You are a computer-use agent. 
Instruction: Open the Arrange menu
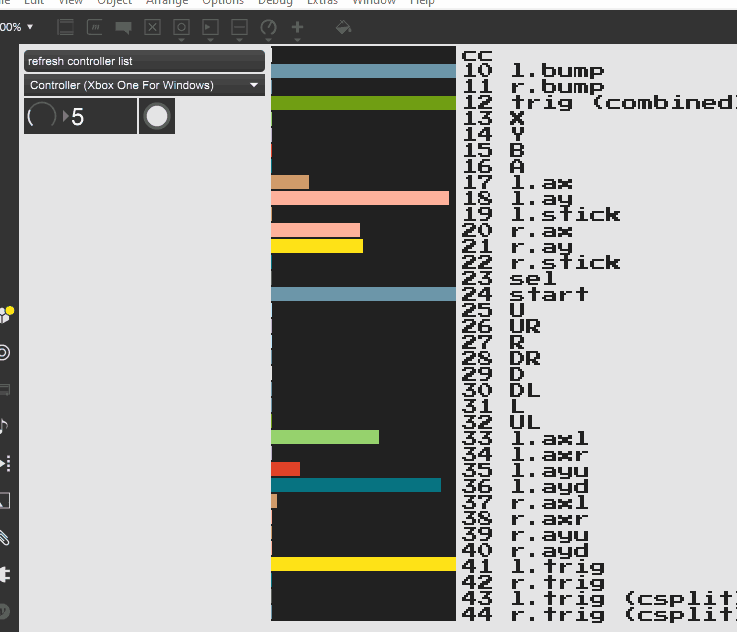(x=166, y=3)
